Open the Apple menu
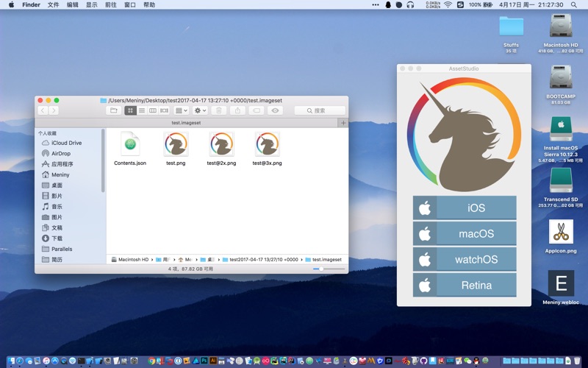The width and height of the screenshot is (588, 368). coord(11,4)
